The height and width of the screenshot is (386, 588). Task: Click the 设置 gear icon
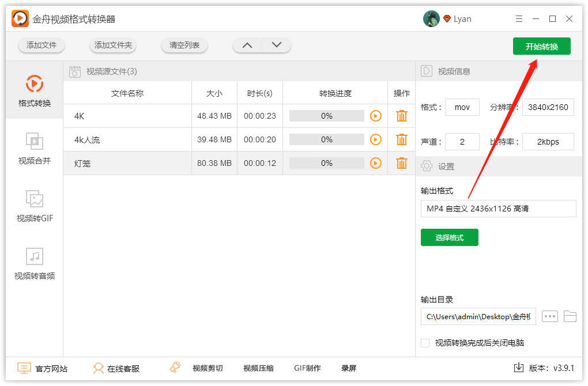tap(427, 166)
